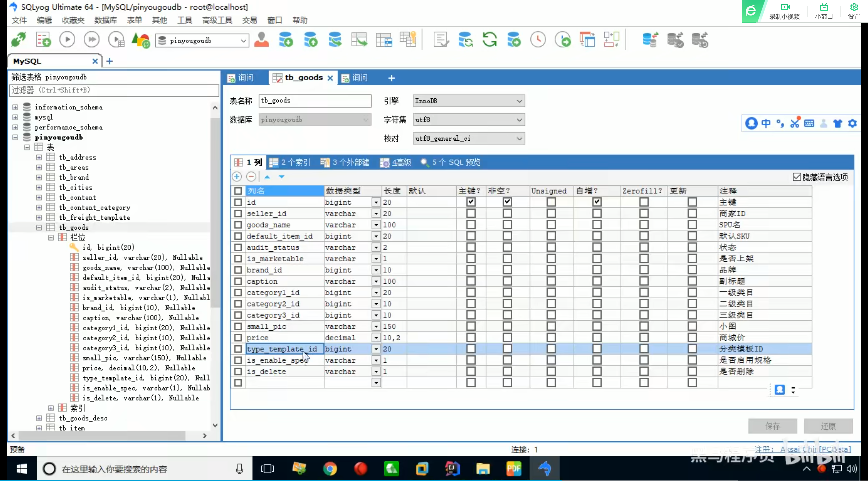
Task: Open the Windows Start menu
Action: (x=22, y=469)
